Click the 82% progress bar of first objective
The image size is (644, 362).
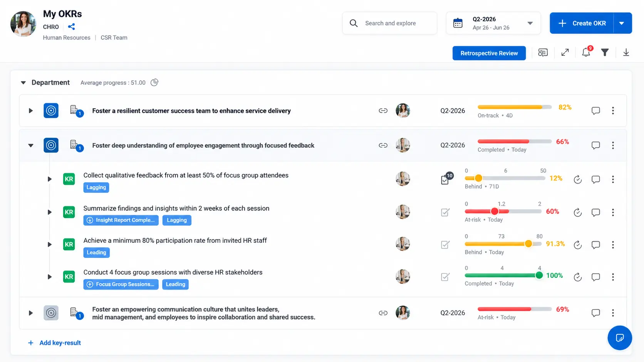[515, 107]
